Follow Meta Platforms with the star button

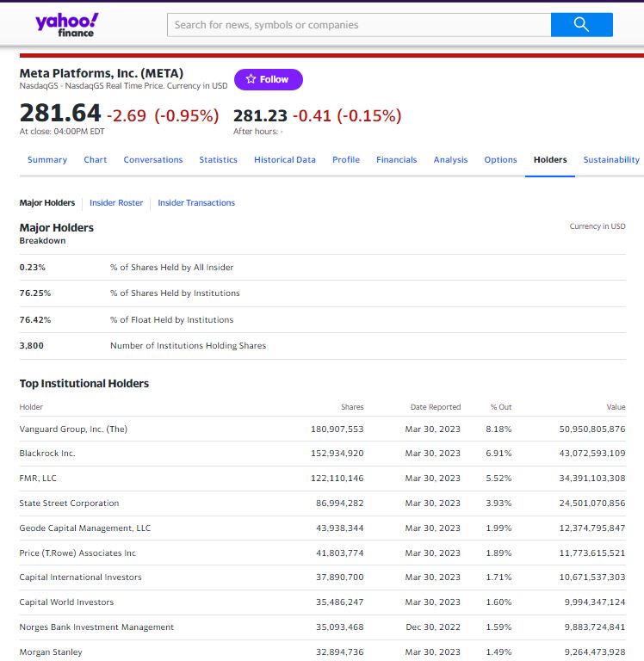[x=269, y=79]
